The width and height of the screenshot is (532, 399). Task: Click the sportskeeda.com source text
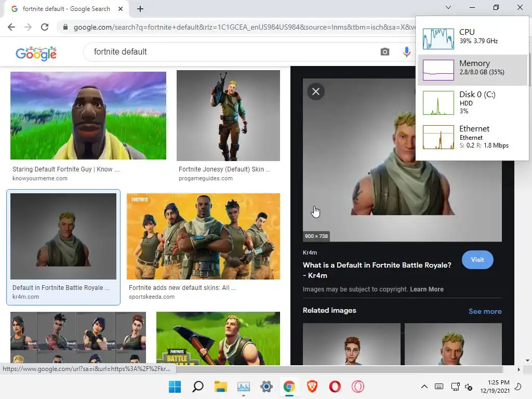tap(152, 297)
